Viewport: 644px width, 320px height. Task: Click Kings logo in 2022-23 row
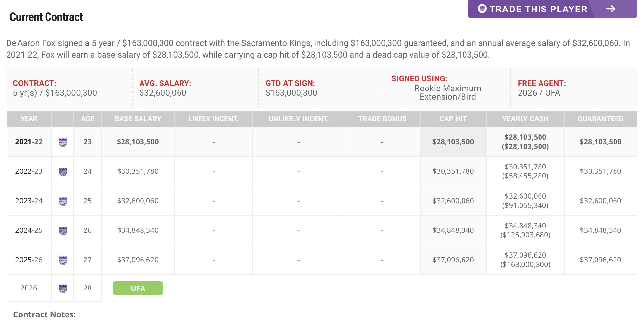point(63,171)
